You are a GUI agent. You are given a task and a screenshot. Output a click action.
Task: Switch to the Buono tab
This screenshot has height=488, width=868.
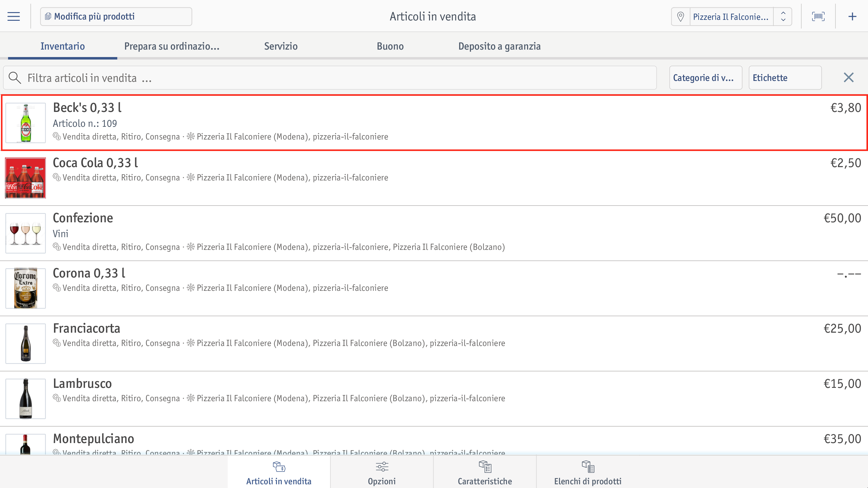pos(390,46)
